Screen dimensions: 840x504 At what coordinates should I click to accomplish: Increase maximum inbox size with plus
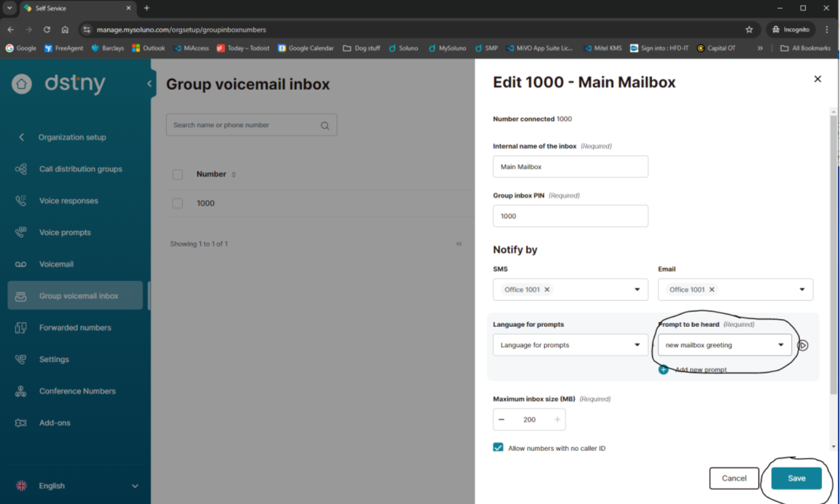coord(557,420)
